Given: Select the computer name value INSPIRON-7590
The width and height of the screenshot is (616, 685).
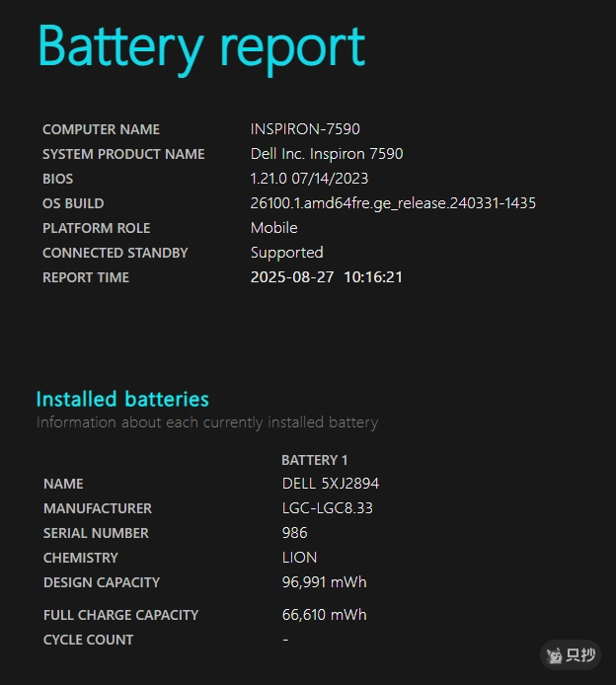Looking at the screenshot, I should tap(305, 129).
